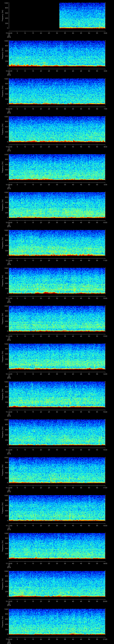The image size is (114, 644).
Task: Select the "15:07:00" start time label
Action: coord(9,147)
